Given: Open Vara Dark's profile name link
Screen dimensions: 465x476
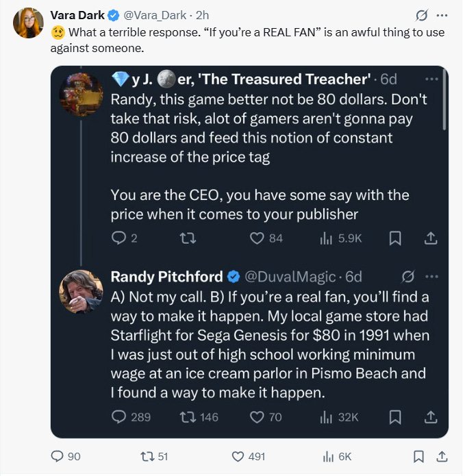Looking at the screenshot, I should click(77, 15).
